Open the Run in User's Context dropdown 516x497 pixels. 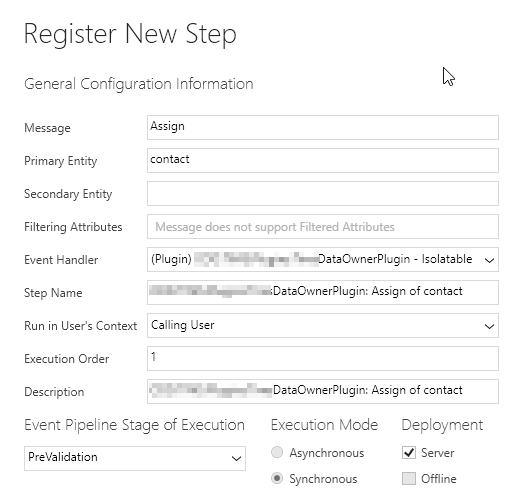point(323,325)
